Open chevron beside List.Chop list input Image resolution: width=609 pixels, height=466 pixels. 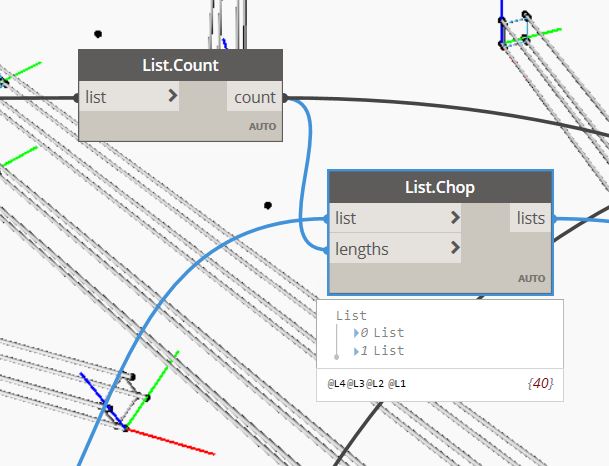point(456,218)
